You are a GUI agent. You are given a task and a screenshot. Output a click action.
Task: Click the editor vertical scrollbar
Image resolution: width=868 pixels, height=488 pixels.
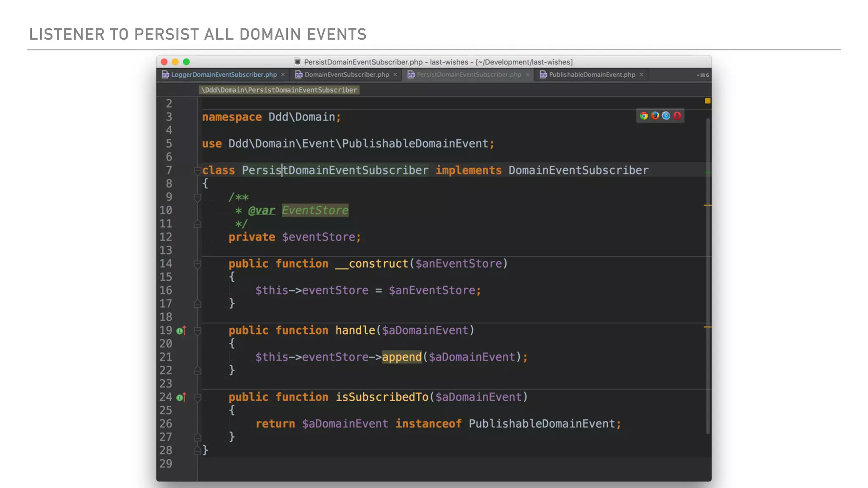point(708,275)
